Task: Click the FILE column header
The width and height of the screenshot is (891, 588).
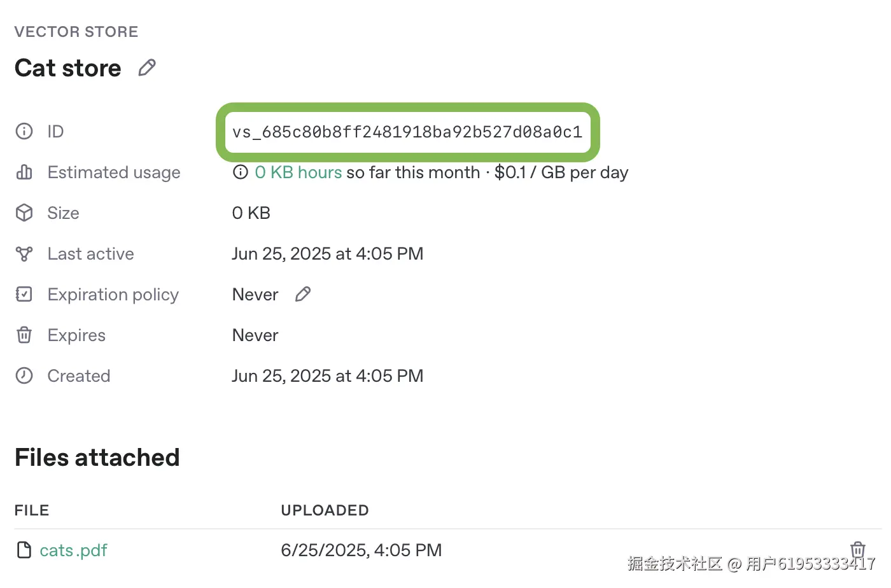Action: 32,510
